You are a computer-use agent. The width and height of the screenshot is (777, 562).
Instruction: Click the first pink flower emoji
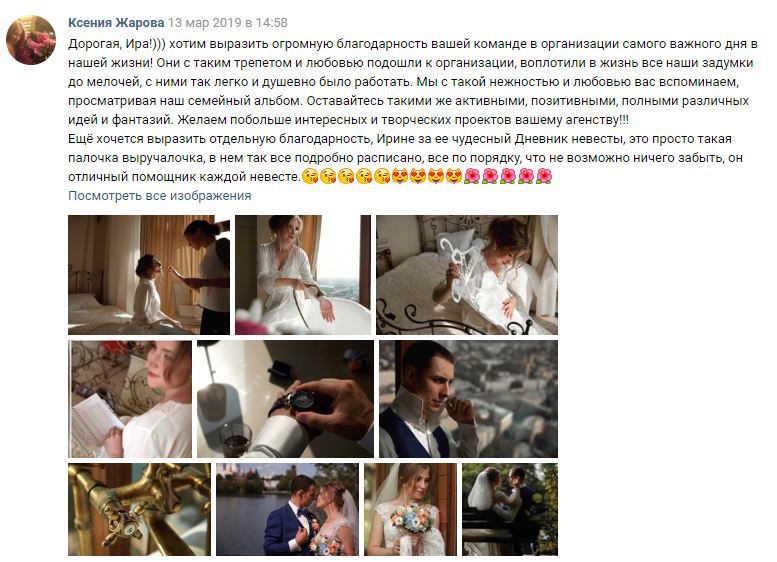click(472, 176)
